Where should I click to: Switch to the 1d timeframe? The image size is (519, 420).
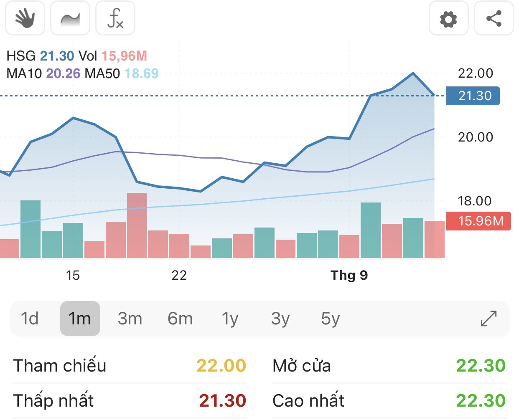click(30, 319)
